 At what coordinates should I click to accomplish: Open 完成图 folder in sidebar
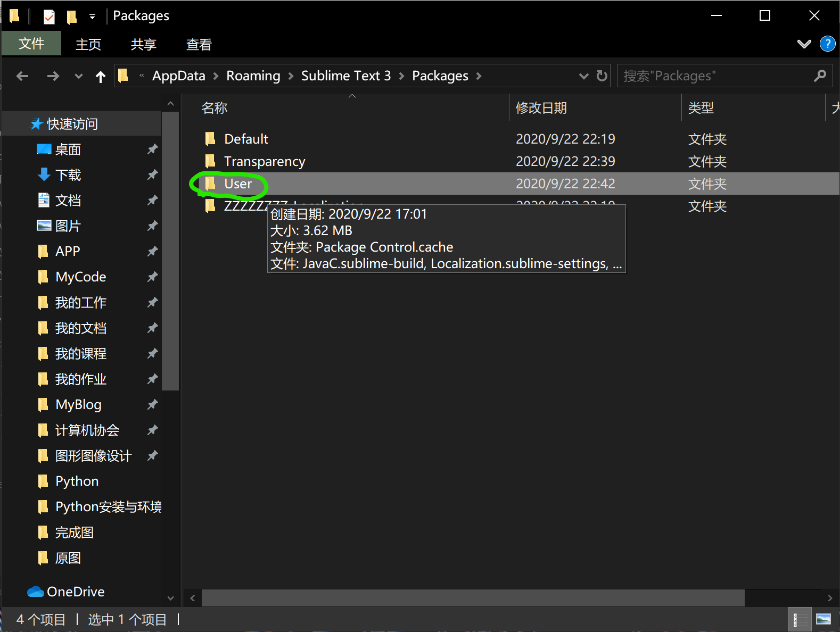coord(75,533)
